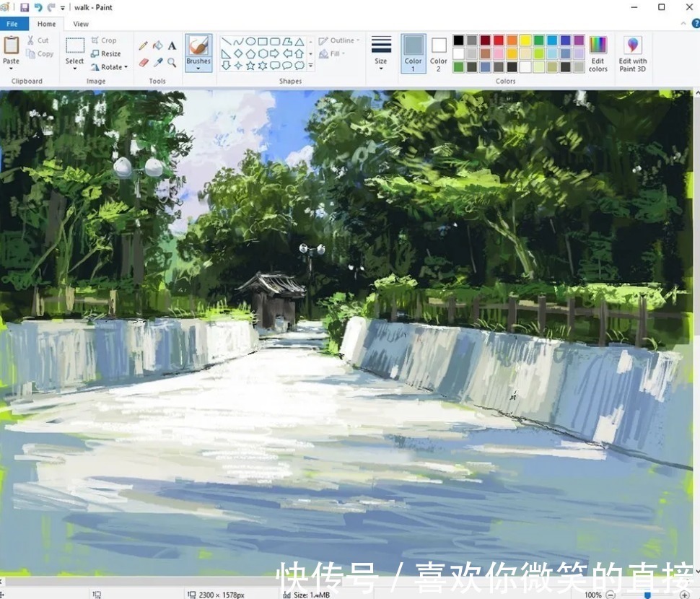This screenshot has height=599, width=700.
Task: Click the Crop command
Action: (x=103, y=40)
